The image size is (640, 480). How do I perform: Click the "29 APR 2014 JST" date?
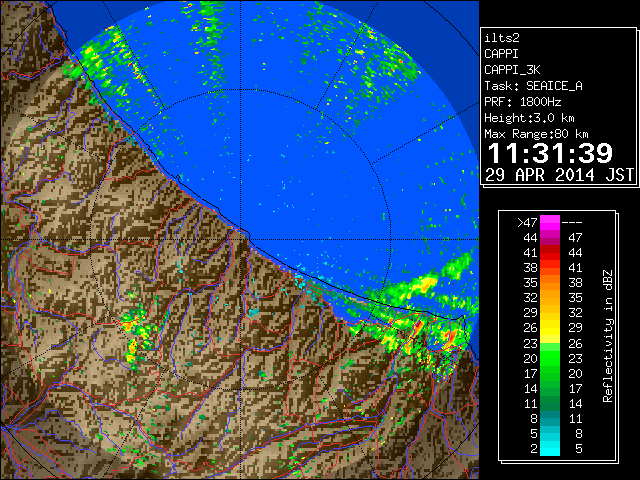(559, 175)
